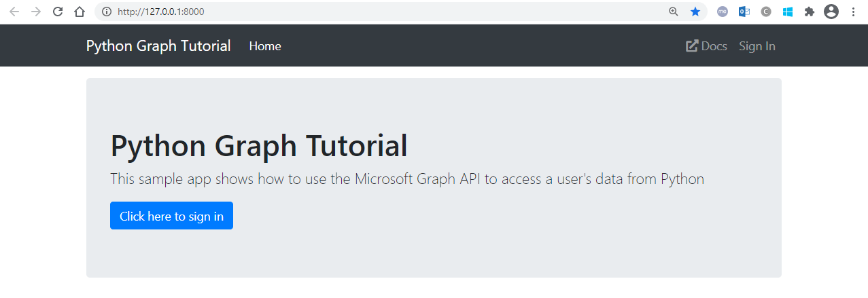Click the Python Graph Tutorial navbar brand

pos(158,46)
